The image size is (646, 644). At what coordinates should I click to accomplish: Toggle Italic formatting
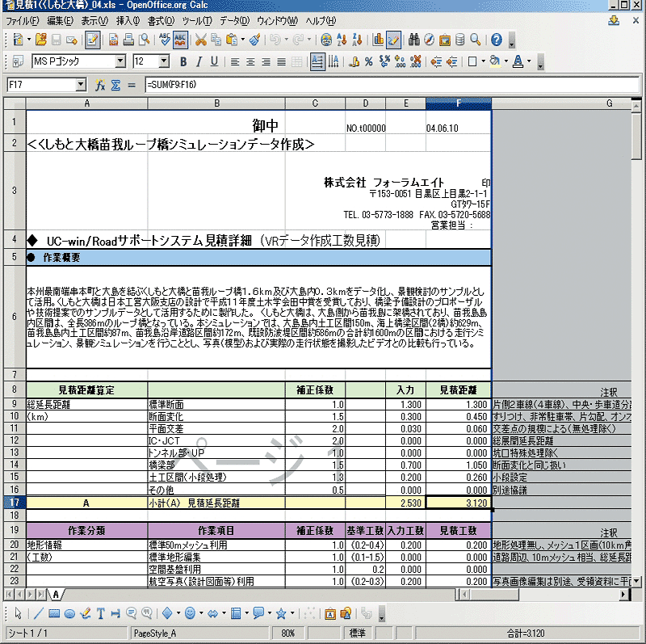[199, 62]
